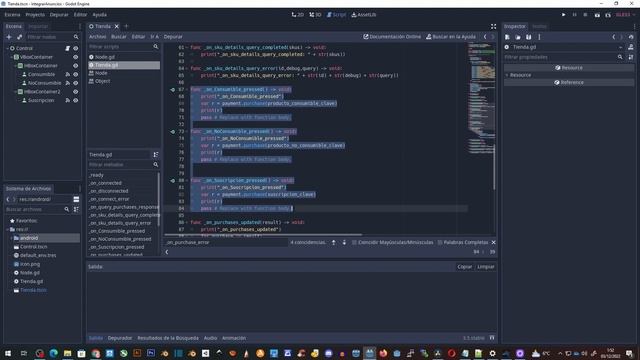
Task: Play the current scene with the clapperboard icon
Action: (597, 15)
